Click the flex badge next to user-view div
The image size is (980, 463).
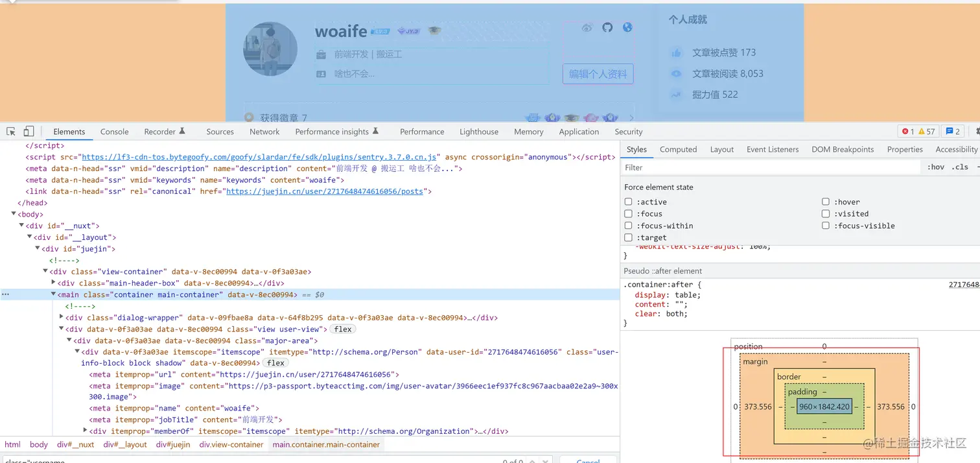click(343, 329)
